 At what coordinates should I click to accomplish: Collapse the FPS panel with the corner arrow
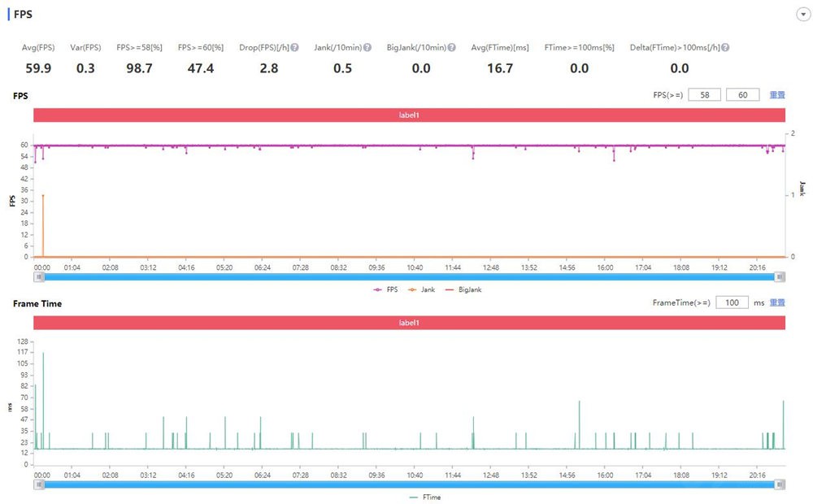pyautogui.click(x=803, y=15)
